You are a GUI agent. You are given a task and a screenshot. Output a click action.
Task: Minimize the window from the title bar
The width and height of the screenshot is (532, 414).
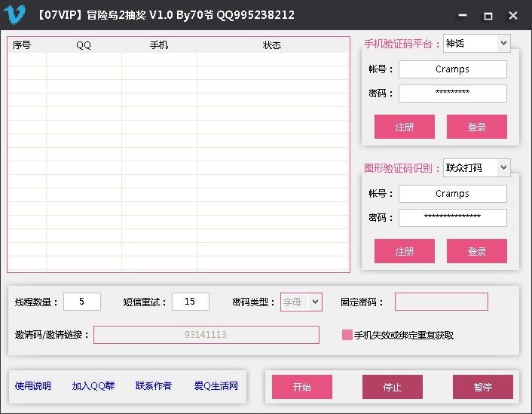pos(463,15)
